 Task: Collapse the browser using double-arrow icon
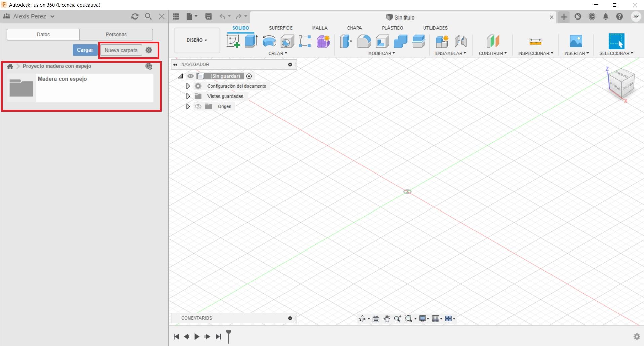click(175, 65)
